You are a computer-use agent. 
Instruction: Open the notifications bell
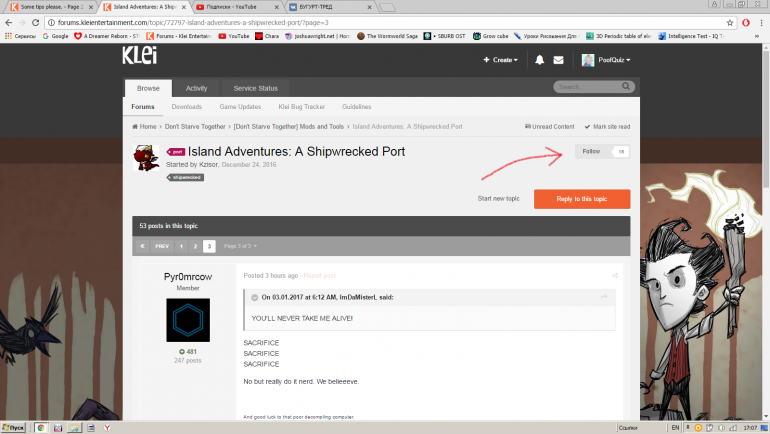(x=539, y=60)
